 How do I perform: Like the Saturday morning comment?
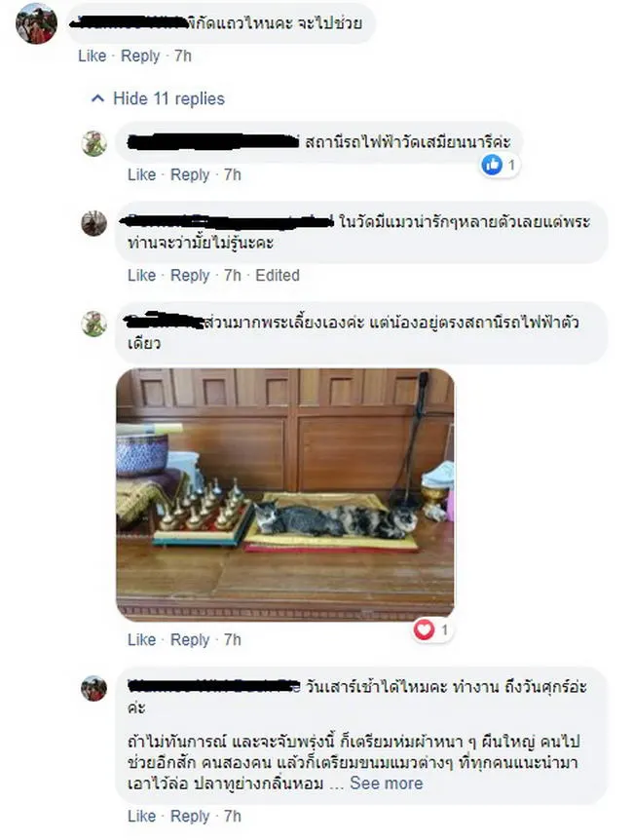click(x=141, y=817)
